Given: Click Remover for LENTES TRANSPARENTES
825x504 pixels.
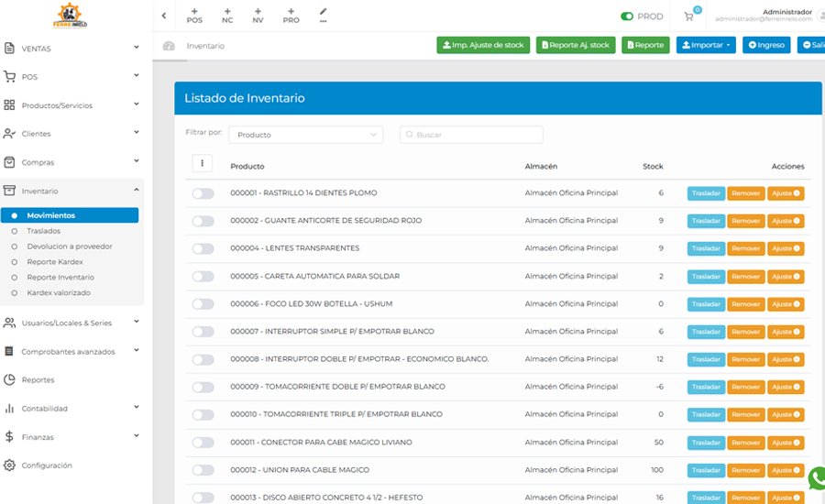Looking at the screenshot, I should (746, 248).
